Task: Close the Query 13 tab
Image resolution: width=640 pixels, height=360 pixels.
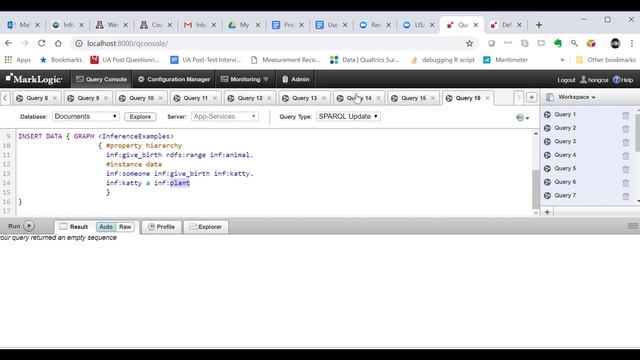Action: [x=324, y=98]
